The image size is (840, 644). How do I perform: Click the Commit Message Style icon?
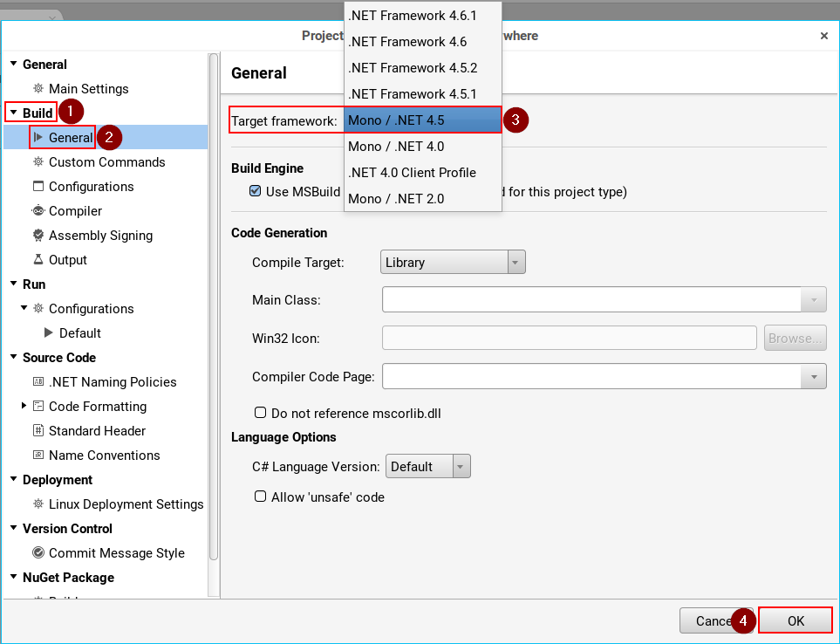pos(38,553)
